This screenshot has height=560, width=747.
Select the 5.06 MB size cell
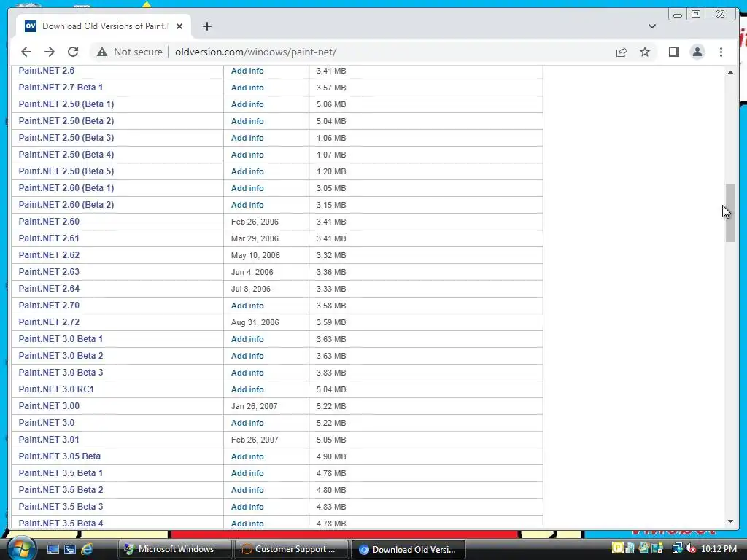pyautogui.click(x=331, y=104)
